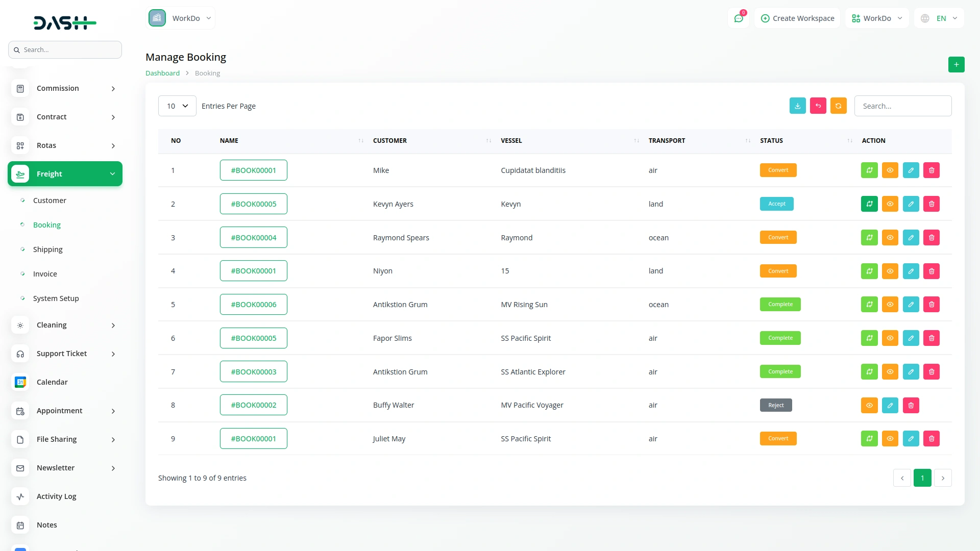The width and height of the screenshot is (980, 551).
Task: Click the Accept status badge for Kevyn Ayers
Action: point(776,204)
